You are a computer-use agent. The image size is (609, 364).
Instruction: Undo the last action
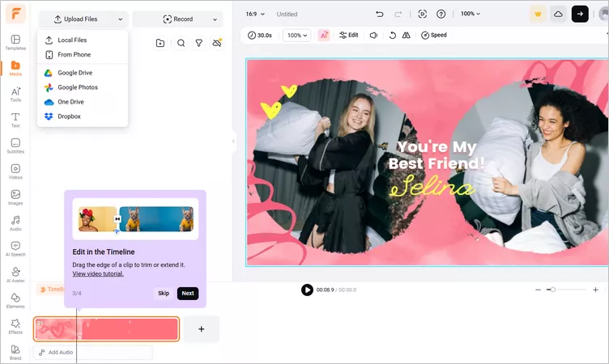pos(380,14)
